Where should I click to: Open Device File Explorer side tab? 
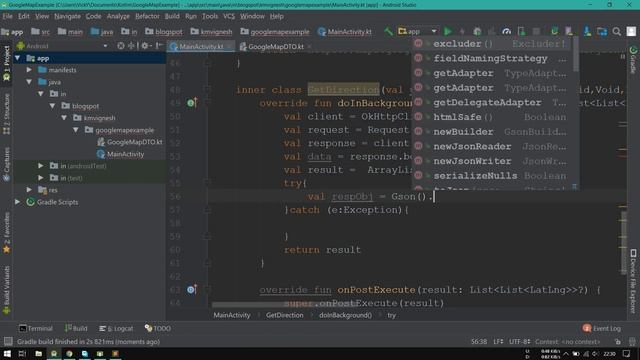point(633,282)
